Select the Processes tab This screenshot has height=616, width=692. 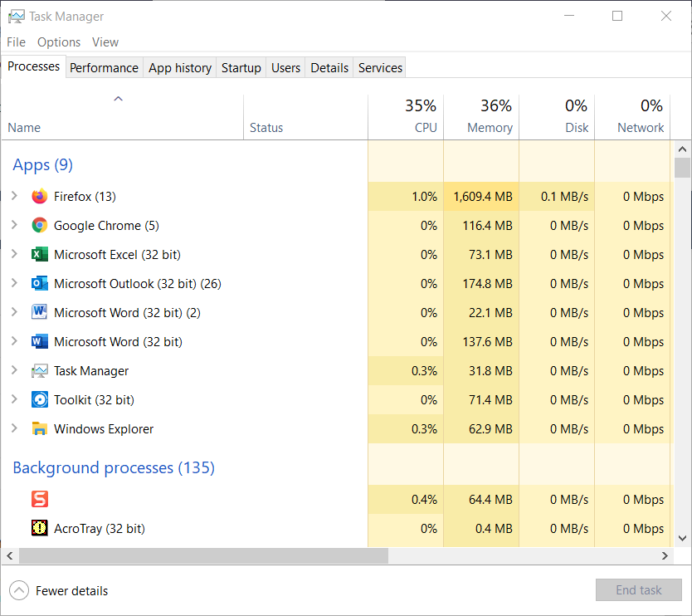point(33,66)
